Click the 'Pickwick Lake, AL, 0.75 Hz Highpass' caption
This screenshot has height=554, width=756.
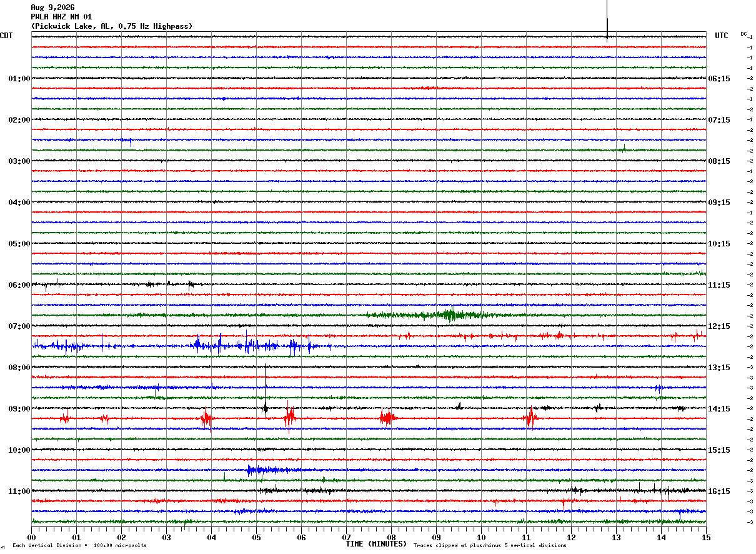[112, 26]
